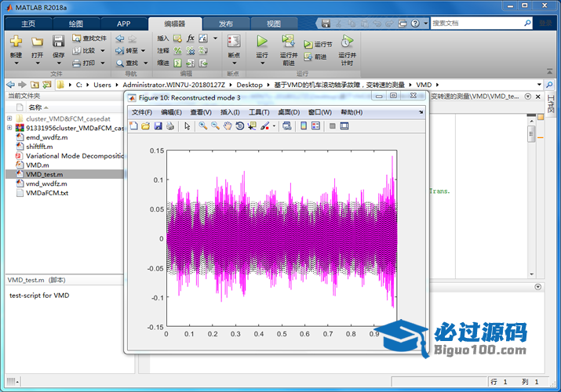Open the 新建 (New) dropdown arrow
561x392 pixels.
pyautogui.click(x=16, y=64)
